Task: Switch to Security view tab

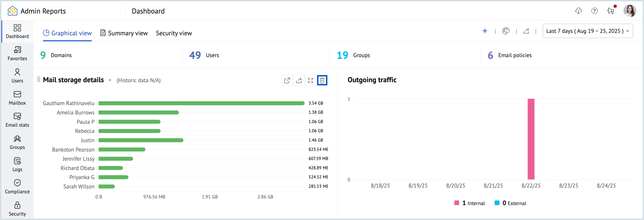Action: click(174, 33)
